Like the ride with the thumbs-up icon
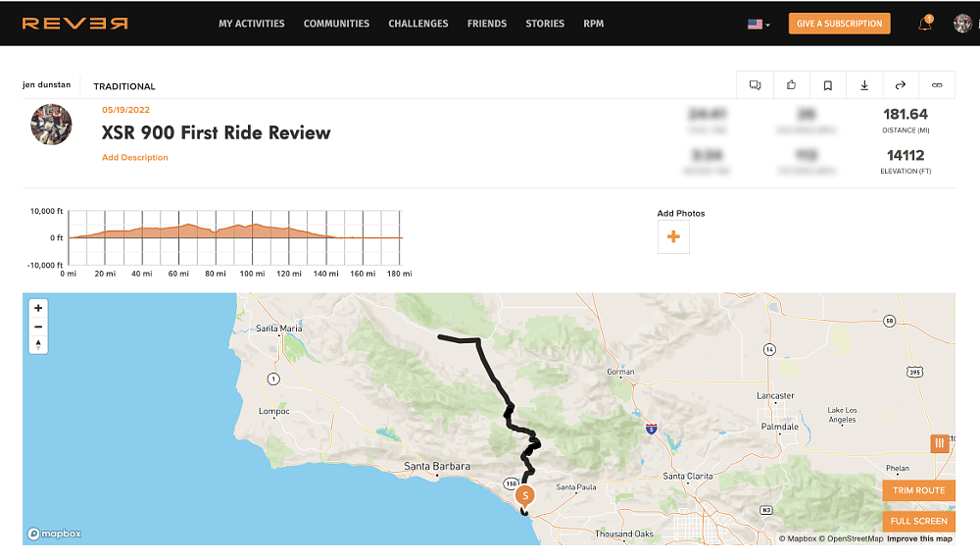 pyautogui.click(x=791, y=85)
